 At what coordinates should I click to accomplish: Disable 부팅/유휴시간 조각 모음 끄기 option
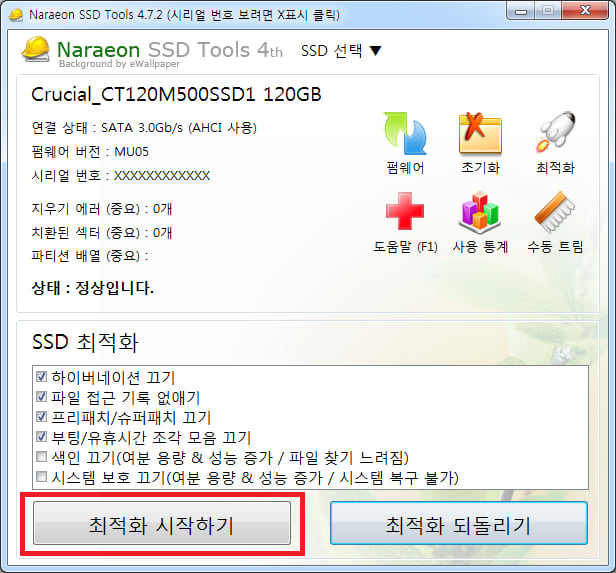41,436
